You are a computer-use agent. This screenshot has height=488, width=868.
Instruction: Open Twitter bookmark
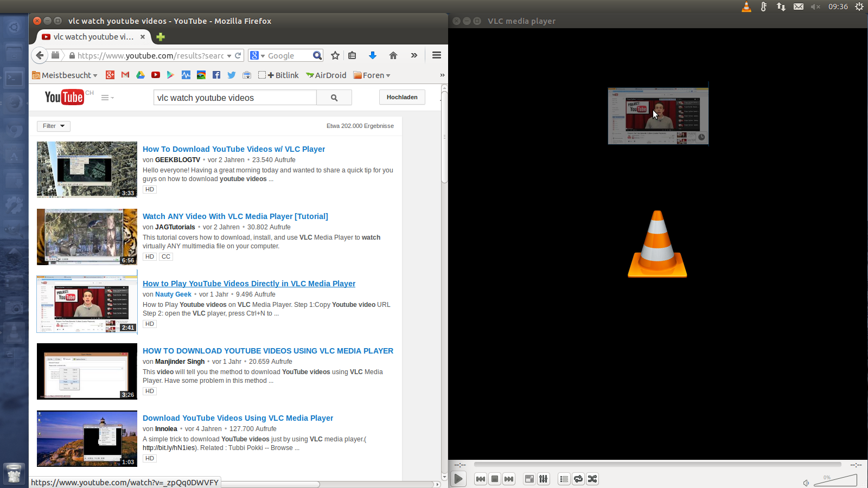pos(232,75)
